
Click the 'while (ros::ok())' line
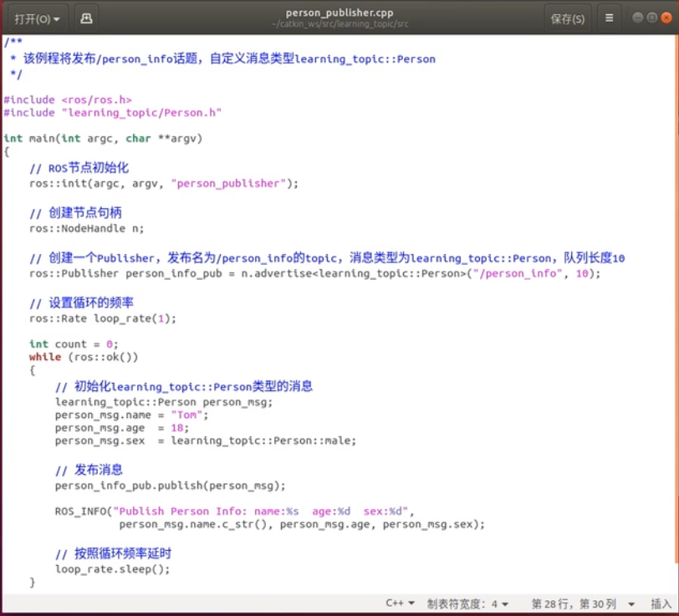[x=84, y=357]
